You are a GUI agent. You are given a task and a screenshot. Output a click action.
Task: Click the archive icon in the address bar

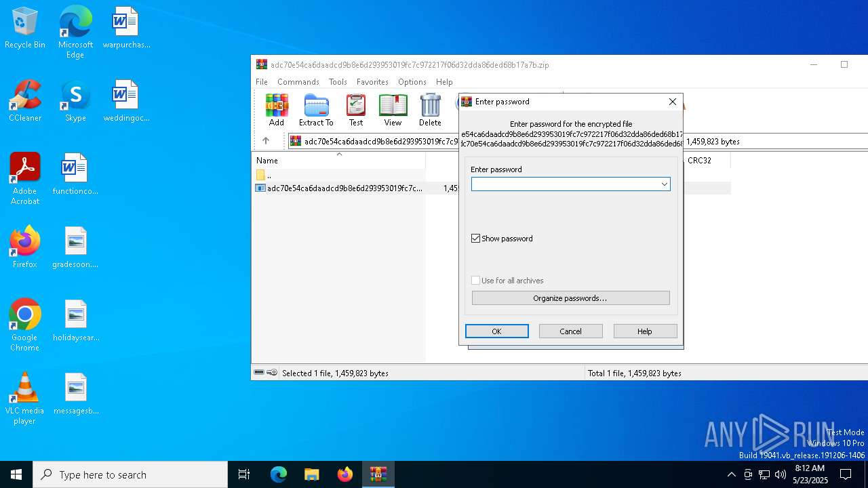click(296, 141)
